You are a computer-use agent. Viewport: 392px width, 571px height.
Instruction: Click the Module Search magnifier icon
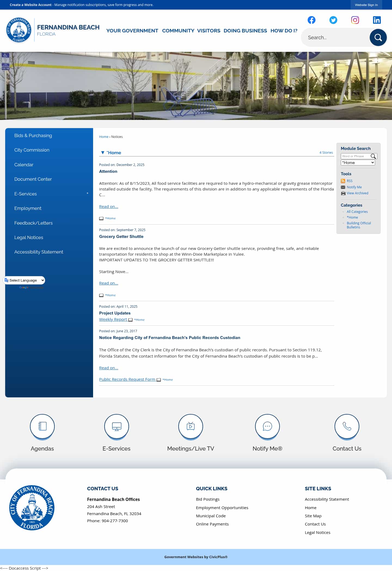tap(373, 156)
